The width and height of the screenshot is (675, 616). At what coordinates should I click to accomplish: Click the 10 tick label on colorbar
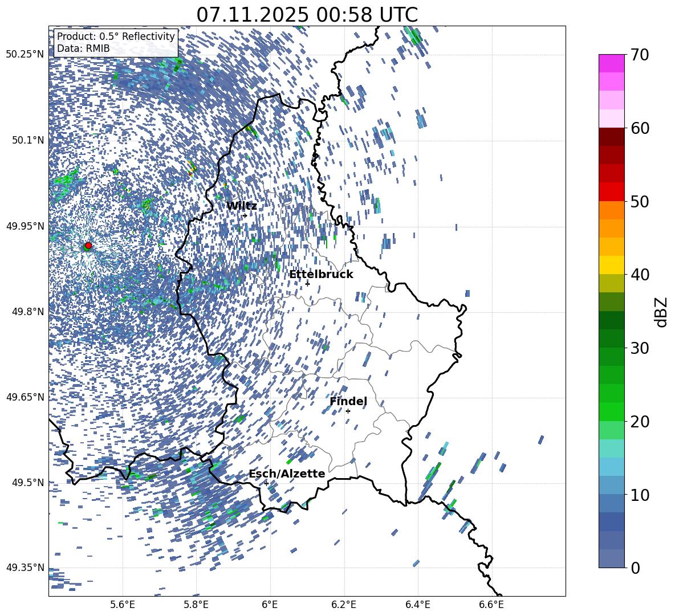coord(640,495)
